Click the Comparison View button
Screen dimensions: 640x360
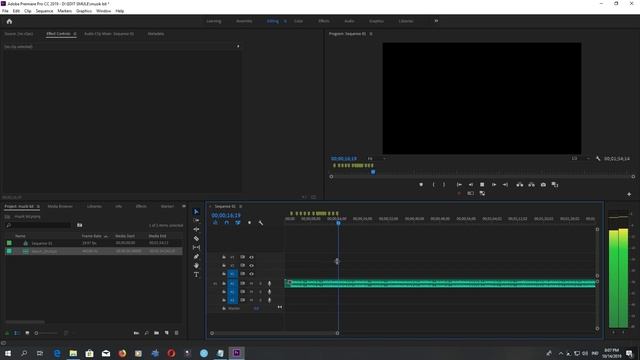pyautogui.click(x=555, y=184)
